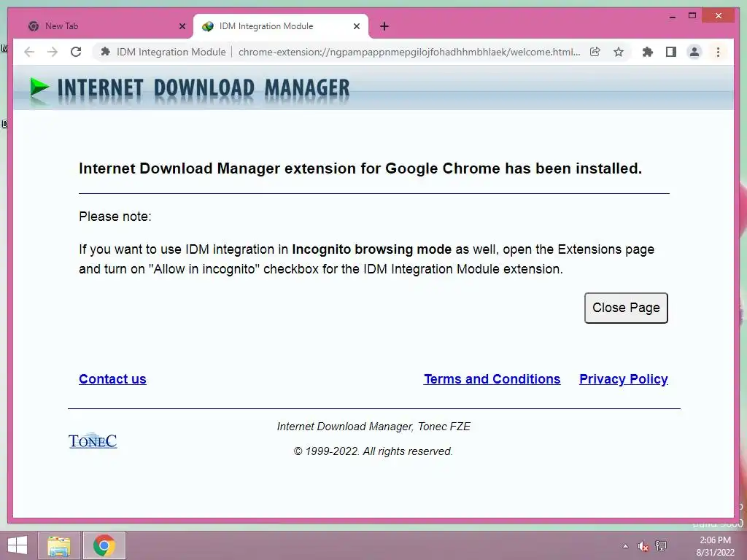Open a new tab with plus button
The width and height of the screenshot is (747, 560).
coord(384,27)
